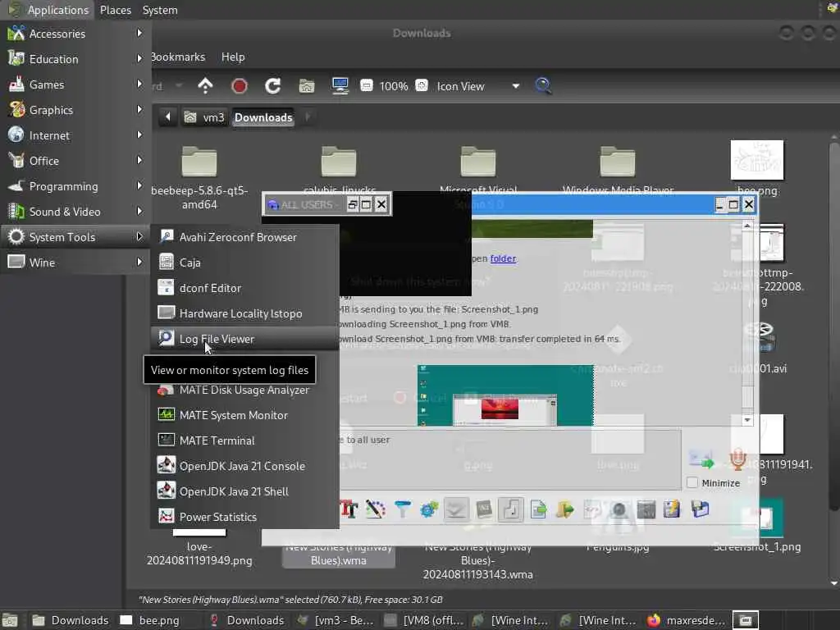Click the red Stop loading icon
The height and width of the screenshot is (630, 840).
[240, 85]
